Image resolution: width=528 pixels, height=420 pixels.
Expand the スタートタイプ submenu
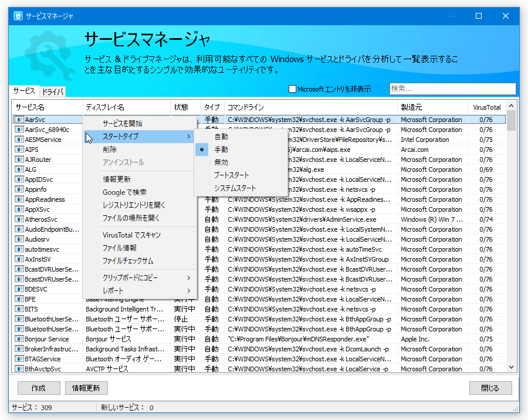pyautogui.click(x=139, y=137)
